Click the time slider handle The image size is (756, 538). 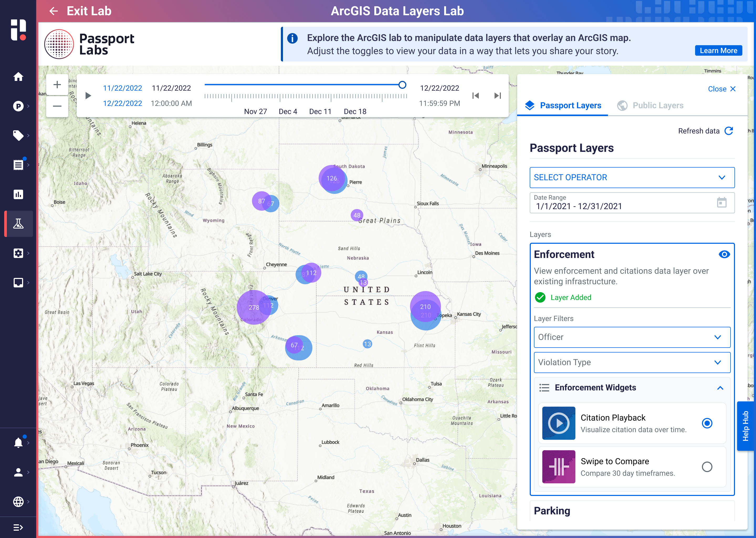click(x=402, y=85)
